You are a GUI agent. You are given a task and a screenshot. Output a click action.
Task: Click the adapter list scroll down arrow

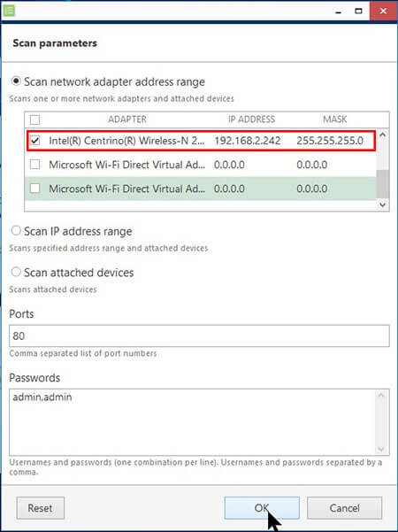383,204
